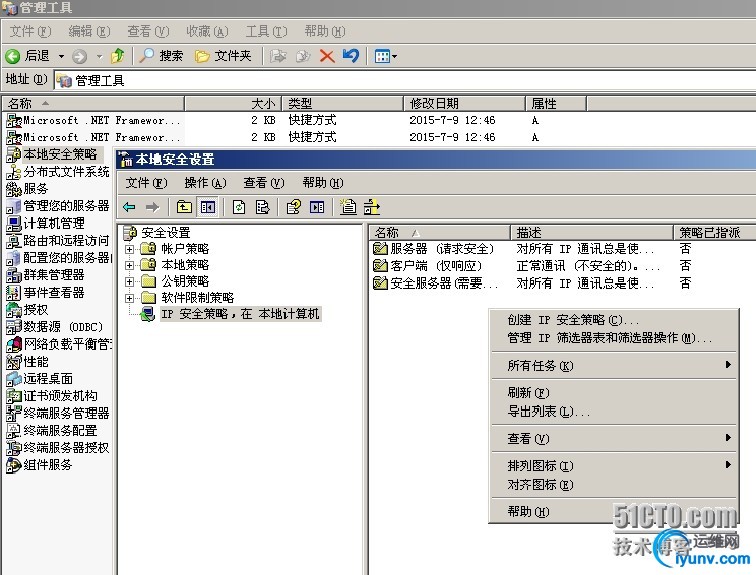756x575 pixels.
Task: Select 安全服务器 (需要... policy row
Action: (436, 283)
